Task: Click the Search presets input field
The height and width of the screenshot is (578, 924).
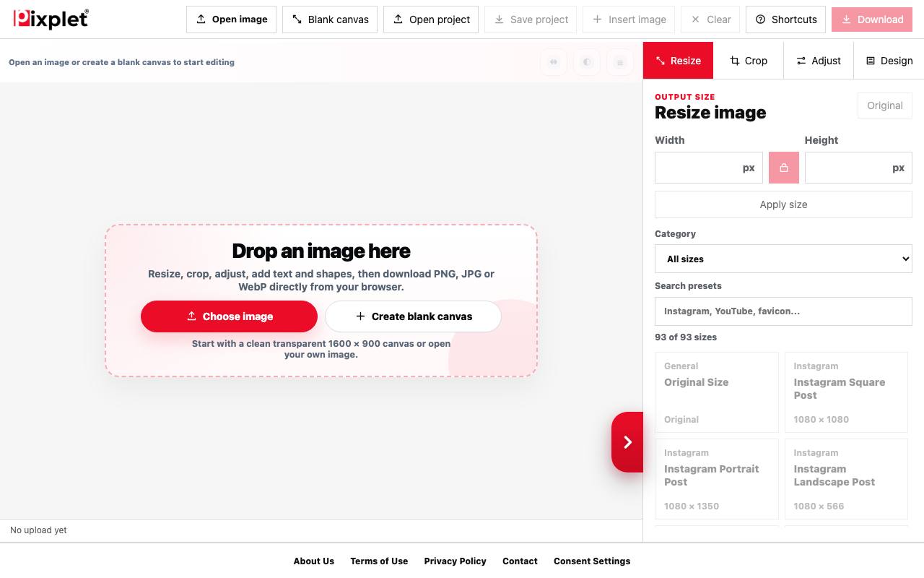Action: coord(783,311)
